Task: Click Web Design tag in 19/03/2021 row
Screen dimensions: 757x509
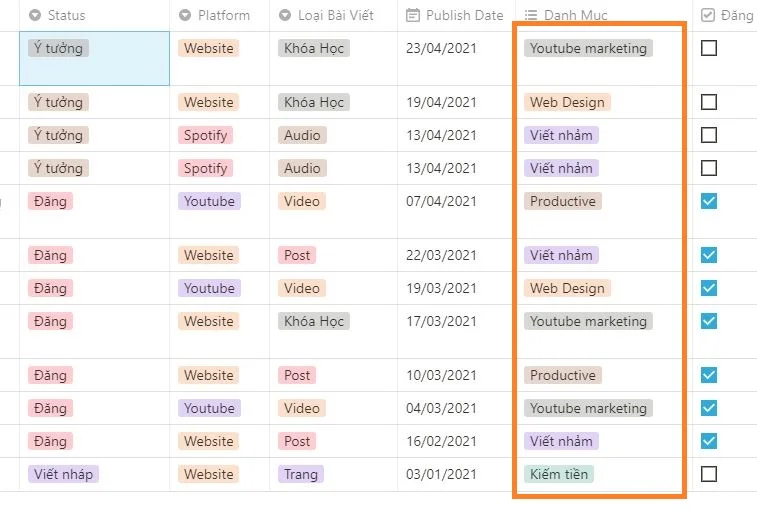Action: (567, 288)
